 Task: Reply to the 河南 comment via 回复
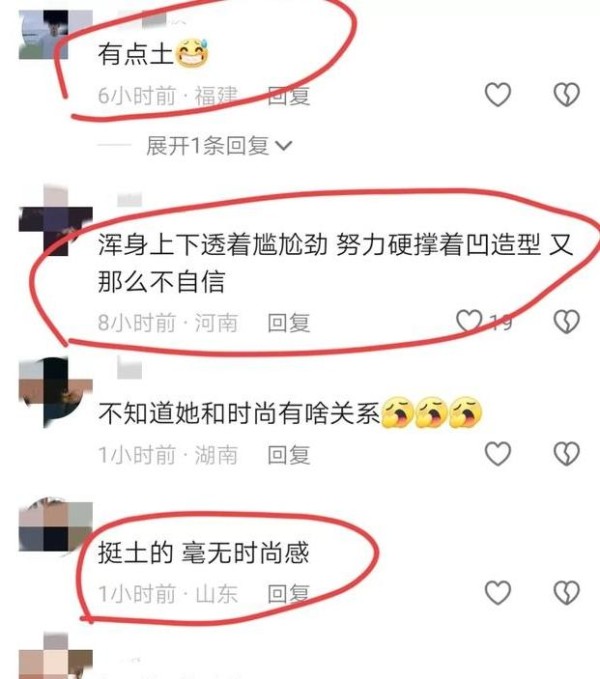click(289, 323)
